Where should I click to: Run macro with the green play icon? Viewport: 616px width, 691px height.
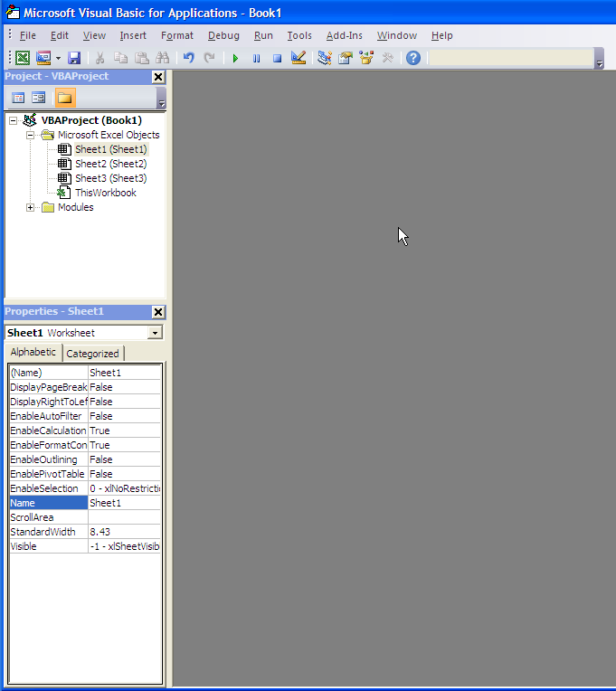pyautogui.click(x=235, y=58)
